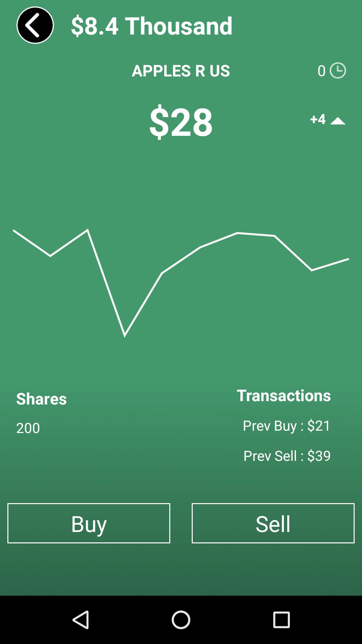The image size is (362, 644).
Task: Select the Prev Sell : $39 entry
Action: pos(287,456)
